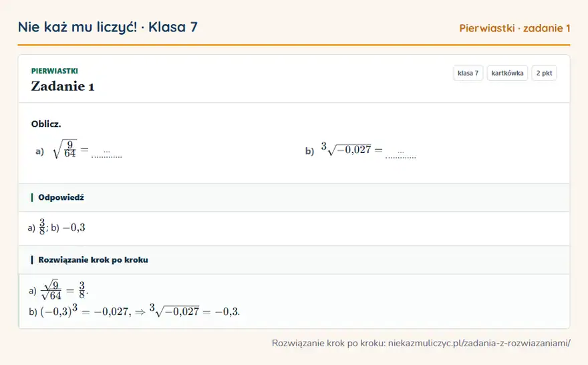
Task: Click the 'Pierwiastki · zadanie 1' header label
Action: pyautogui.click(x=514, y=28)
